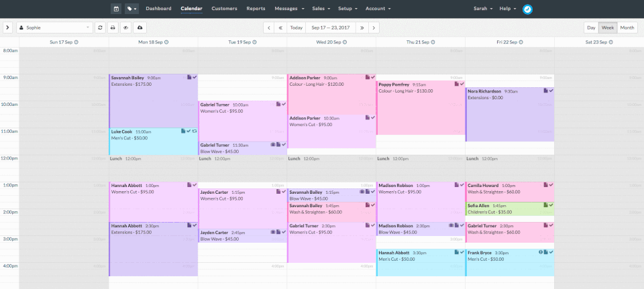Viewport: 644px width, 289px height.
Task: Refresh the calendar view
Action: click(x=100, y=28)
